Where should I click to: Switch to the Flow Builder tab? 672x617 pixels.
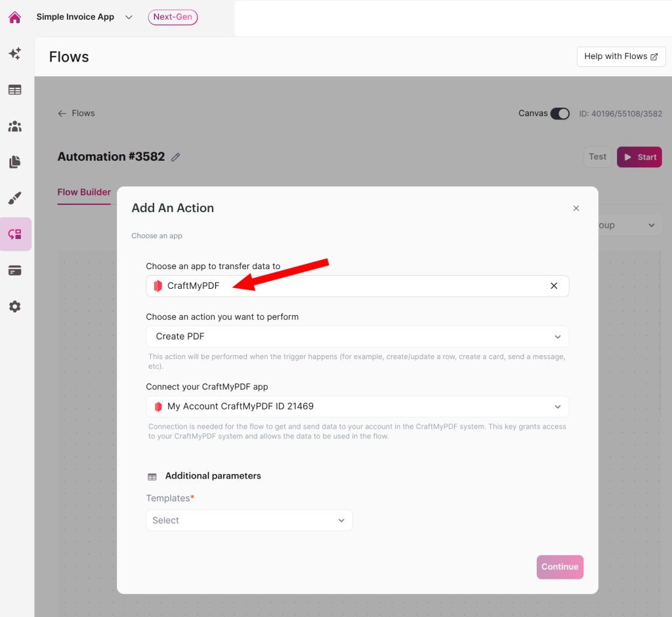tap(84, 192)
